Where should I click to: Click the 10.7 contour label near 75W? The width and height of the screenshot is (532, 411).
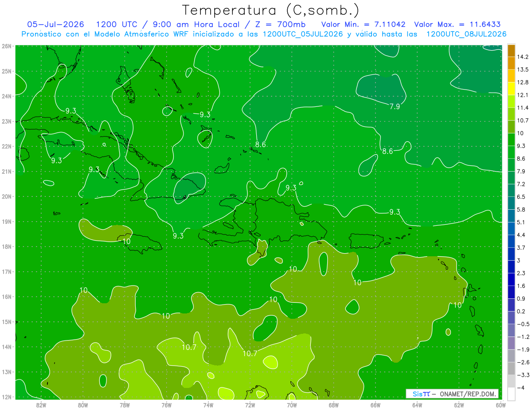189,347
